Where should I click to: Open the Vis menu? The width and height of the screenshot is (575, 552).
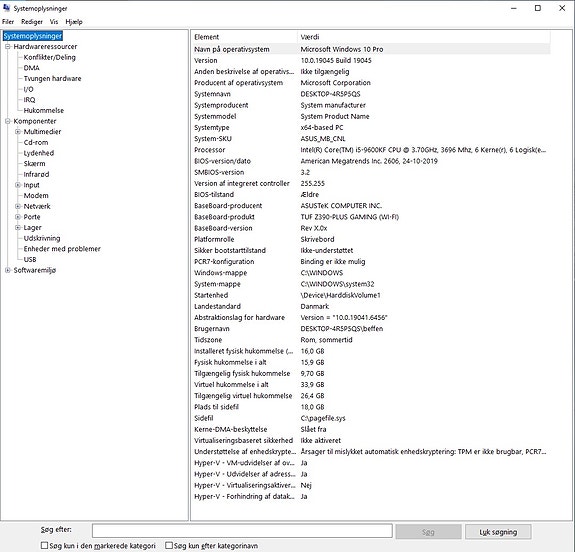click(x=54, y=22)
